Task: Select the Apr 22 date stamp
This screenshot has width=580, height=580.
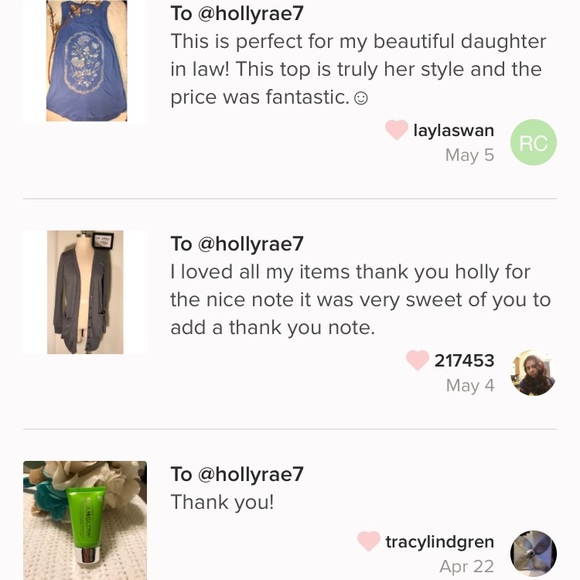Action: (467, 566)
